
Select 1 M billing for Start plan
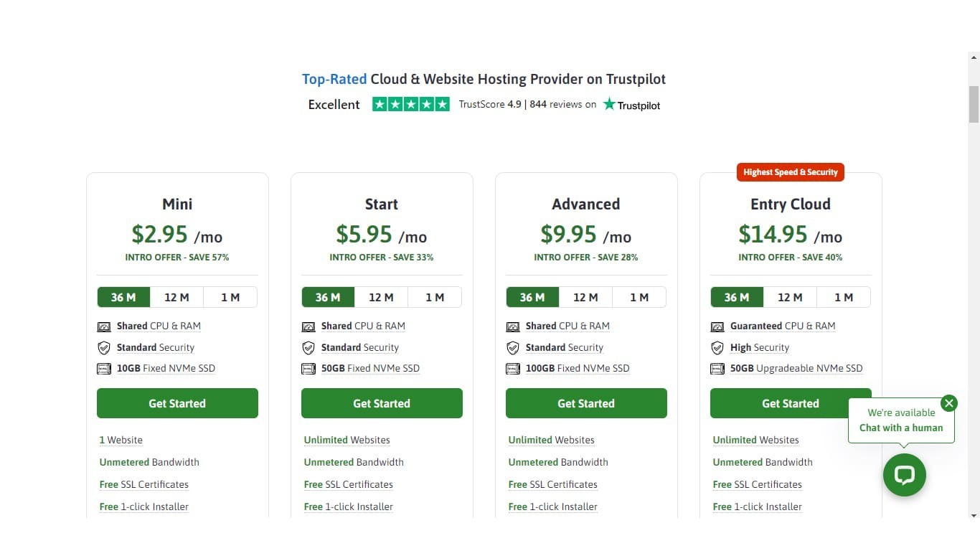[435, 297]
